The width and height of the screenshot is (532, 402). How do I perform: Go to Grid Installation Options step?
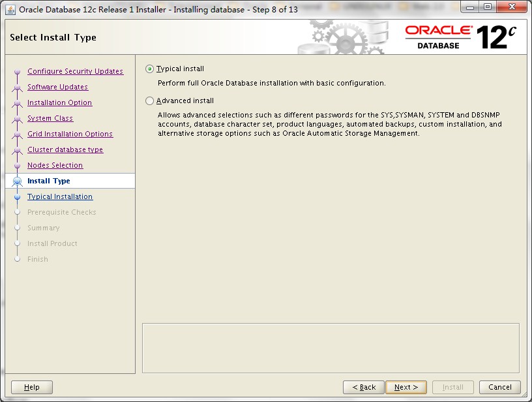pyautogui.click(x=70, y=134)
